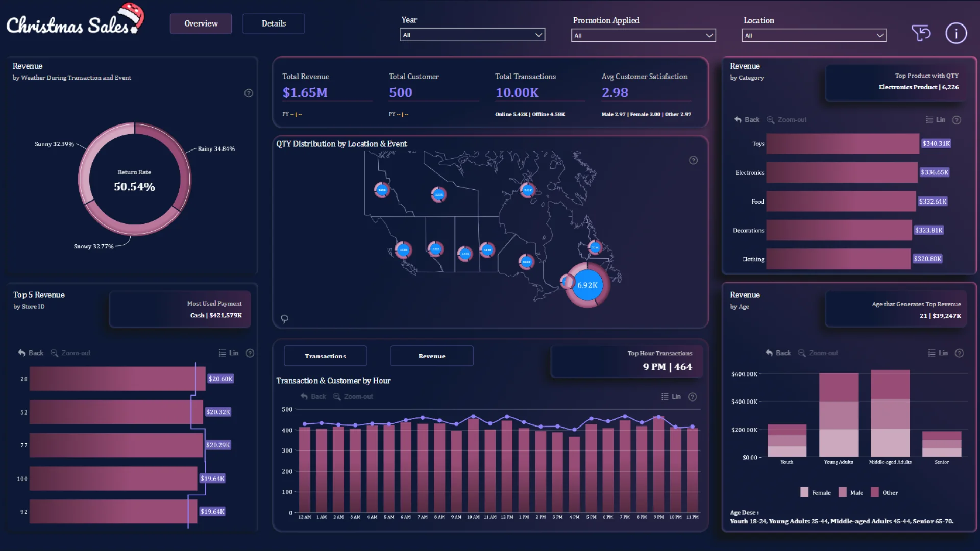Image resolution: width=980 pixels, height=551 pixels.
Task: Click Zoom-out in Revenue by Age
Action: pos(818,353)
